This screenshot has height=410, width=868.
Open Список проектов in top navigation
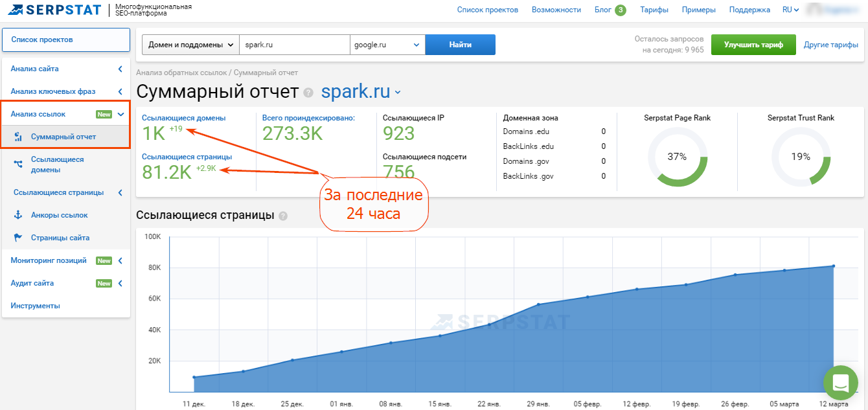pyautogui.click(x=488, y=10)
